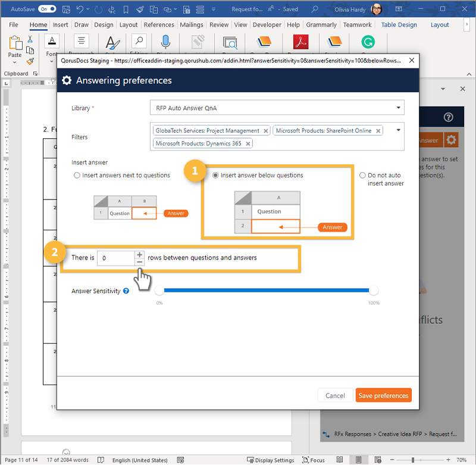Open the Paste options dropdown arrow

click(x=14, y=63)
